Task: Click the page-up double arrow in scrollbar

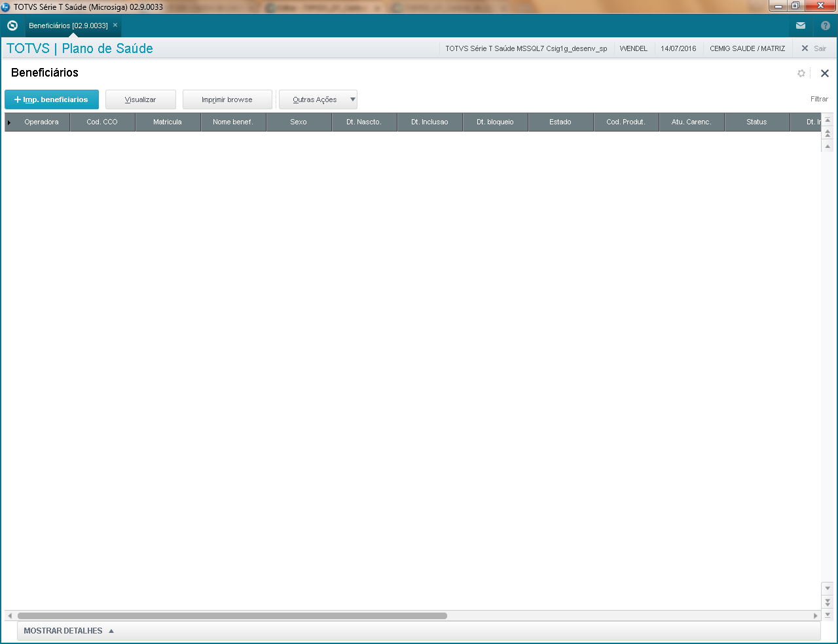Action: tap(828, 134)
